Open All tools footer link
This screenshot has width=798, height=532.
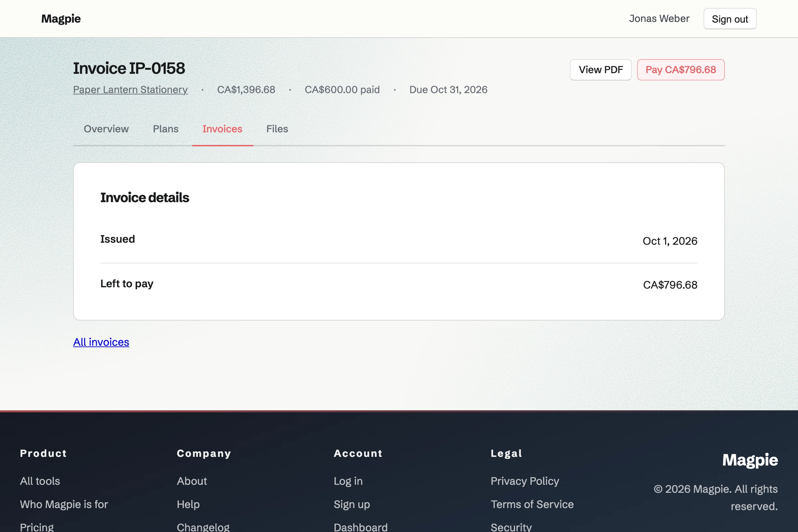click(40, 481)
